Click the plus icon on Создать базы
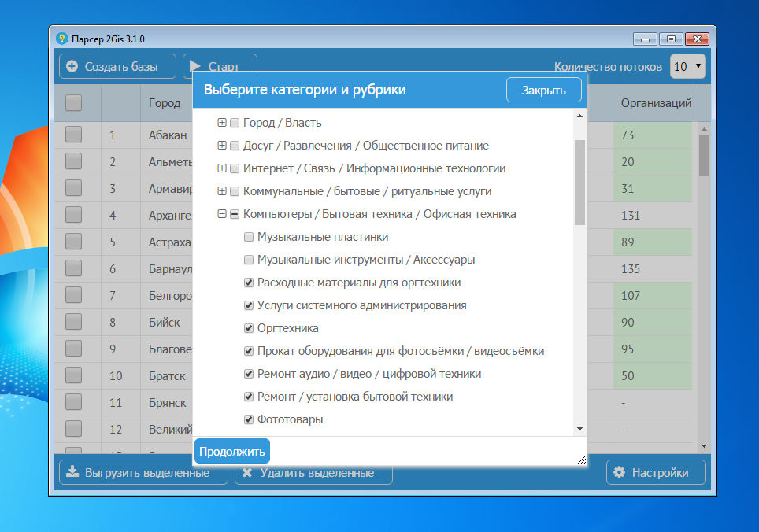759x532 pixels. click(x=72, y=67)
